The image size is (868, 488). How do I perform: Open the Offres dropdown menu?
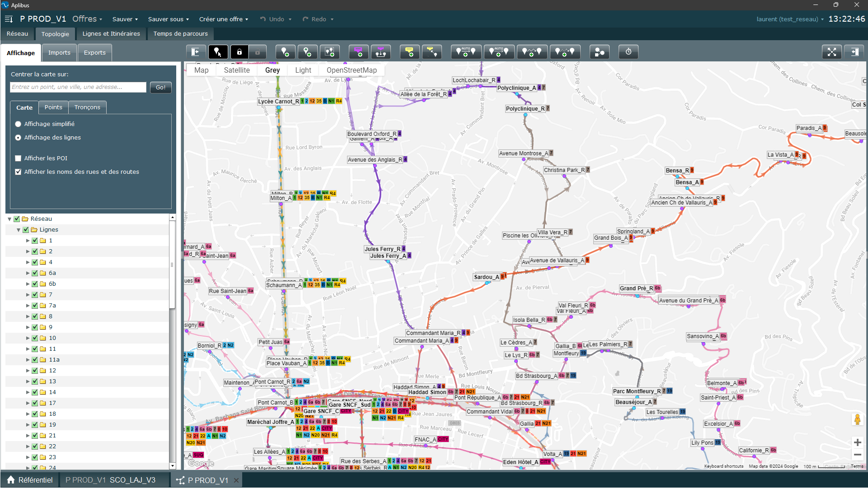87,19
